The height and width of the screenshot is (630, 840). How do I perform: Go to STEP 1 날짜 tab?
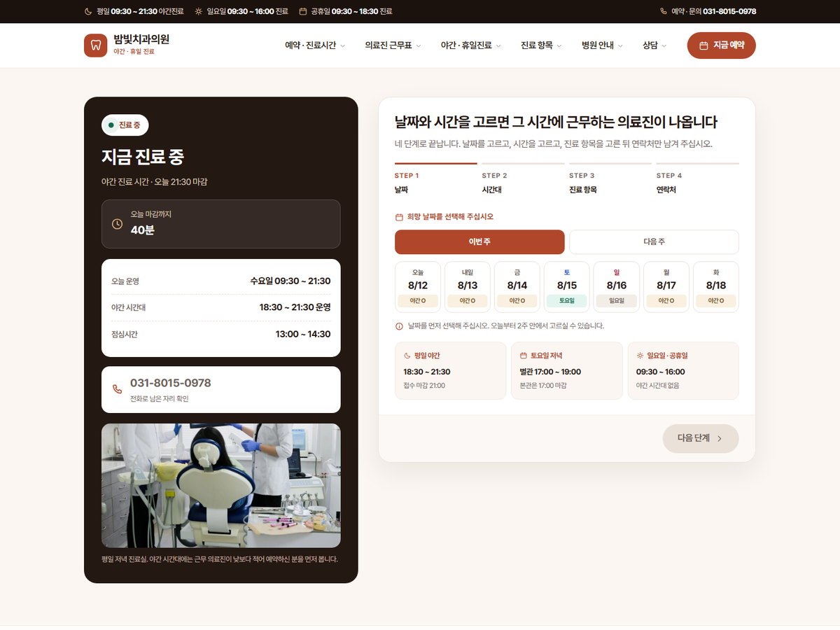point(436,180)
